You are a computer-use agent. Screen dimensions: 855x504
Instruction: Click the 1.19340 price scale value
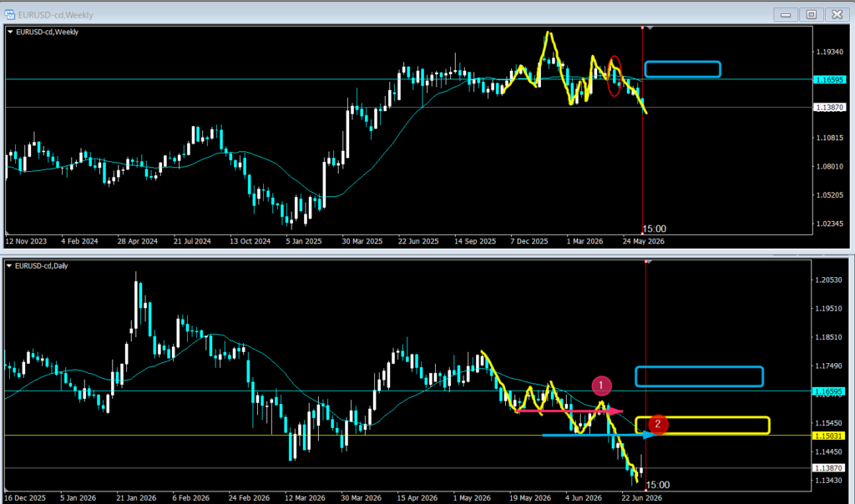829,52
